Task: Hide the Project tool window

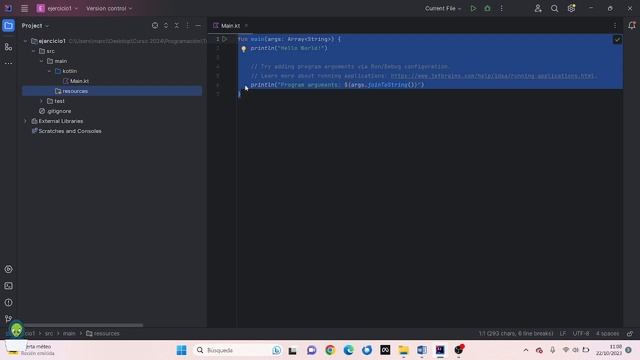Action: click(198, 25)
